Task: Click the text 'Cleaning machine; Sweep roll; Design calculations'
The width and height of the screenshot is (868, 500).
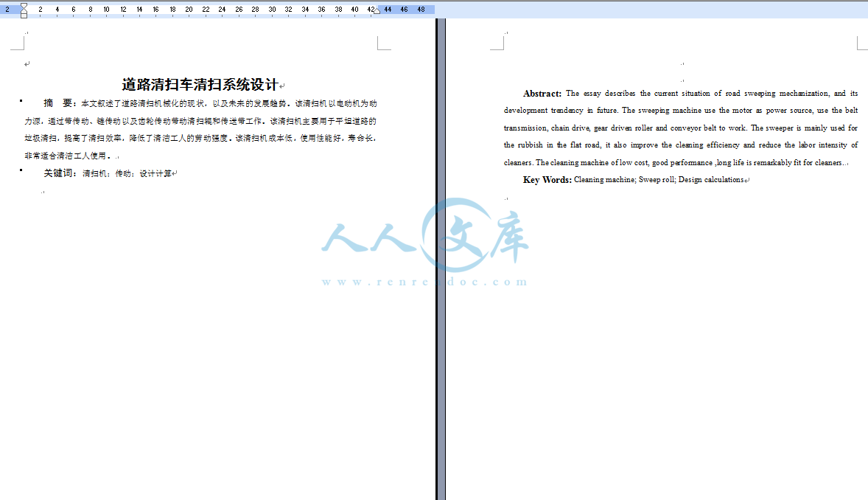Action: [x=659, y=180]
